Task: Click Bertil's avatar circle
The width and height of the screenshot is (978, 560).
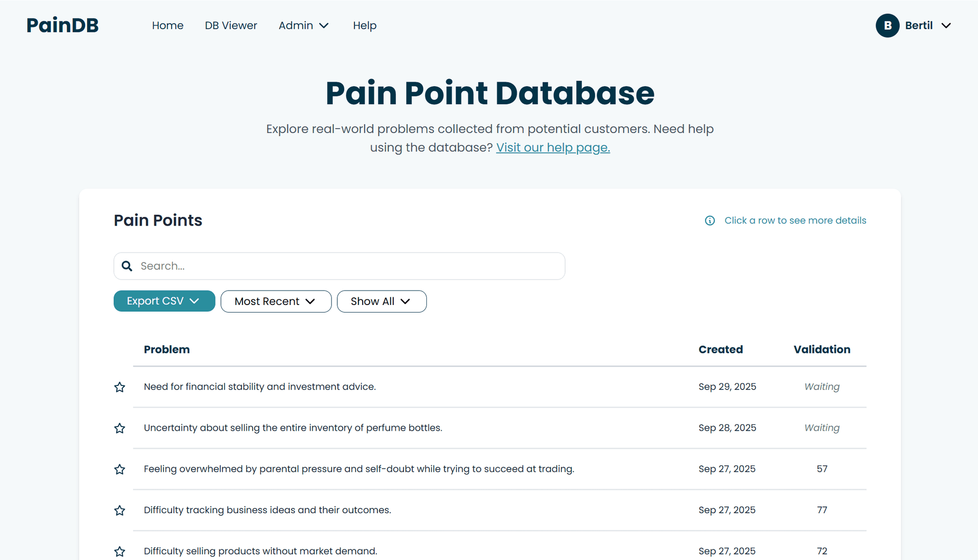Action: [888, 25]
